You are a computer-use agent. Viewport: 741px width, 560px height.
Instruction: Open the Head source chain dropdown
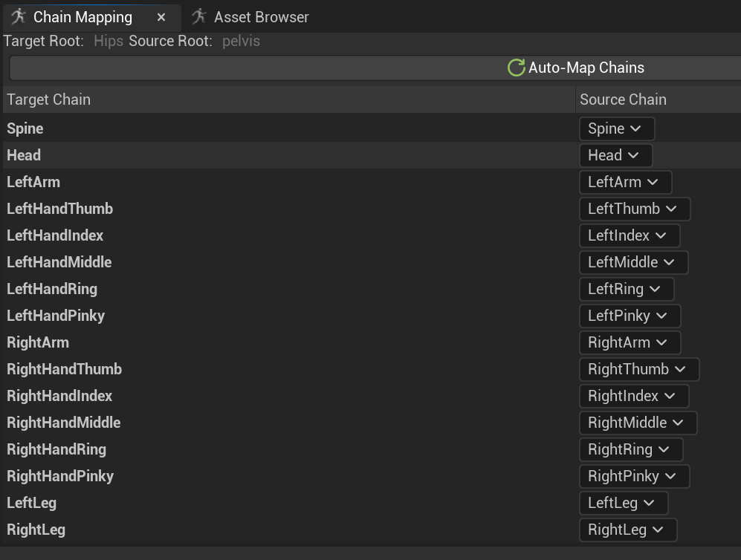[x=615, y=155]
